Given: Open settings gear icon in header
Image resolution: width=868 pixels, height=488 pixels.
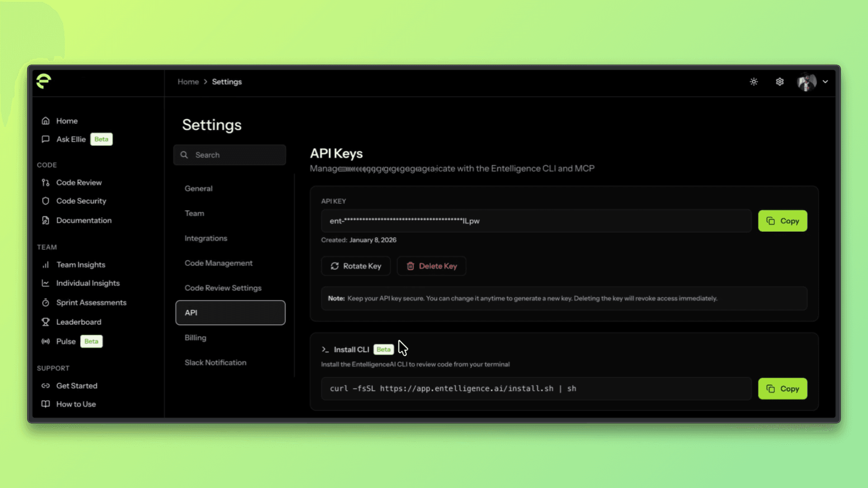Looking at the screenshot, I should pos(780,82).
